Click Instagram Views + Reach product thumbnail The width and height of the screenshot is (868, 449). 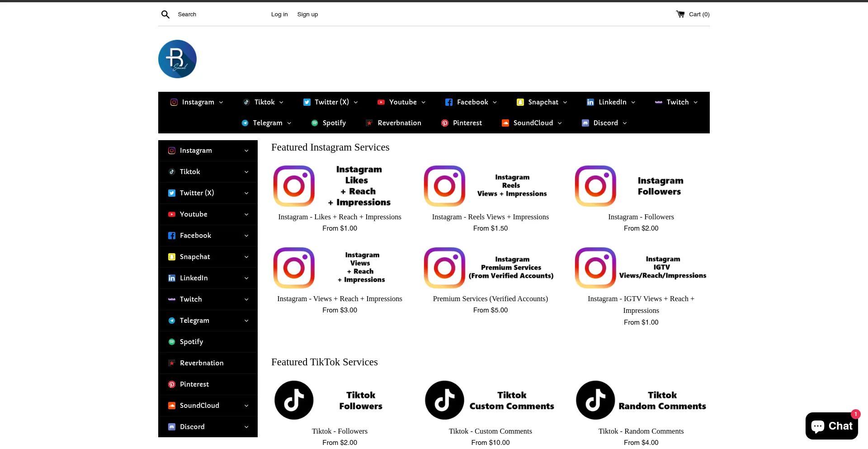click(340, 268)
